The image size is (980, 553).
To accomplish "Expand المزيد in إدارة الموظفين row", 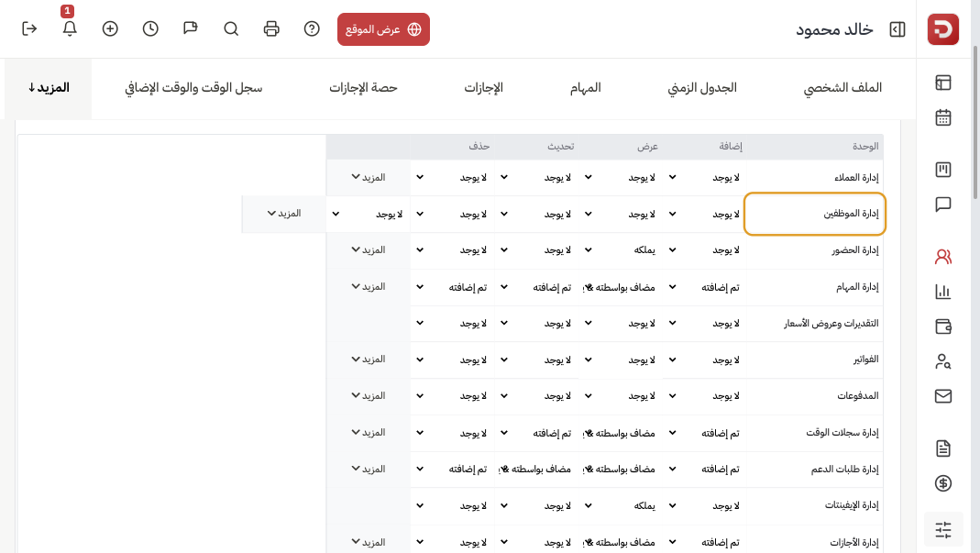I will pyautogui.click(x=284, y=214).
